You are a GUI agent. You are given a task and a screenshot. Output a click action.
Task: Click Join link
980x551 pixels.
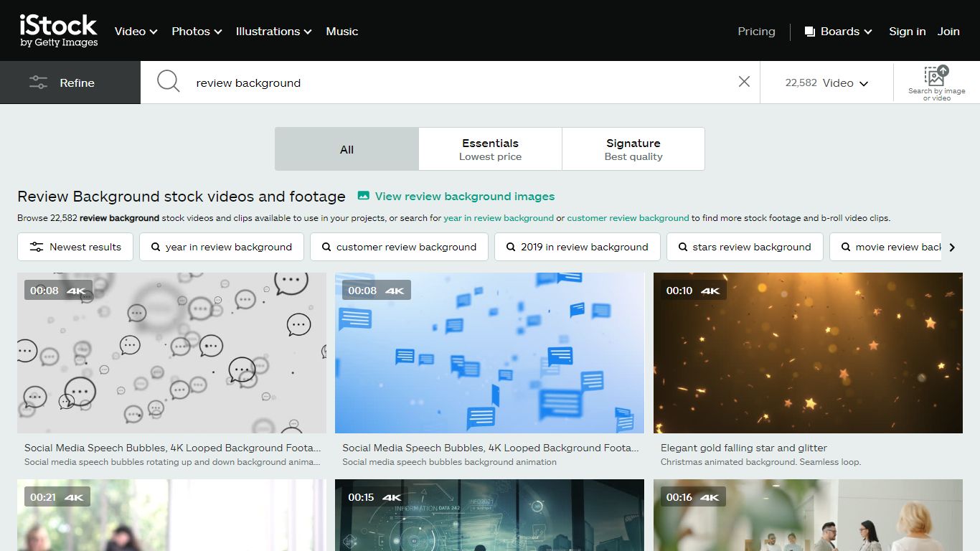[x=948, y=32]
